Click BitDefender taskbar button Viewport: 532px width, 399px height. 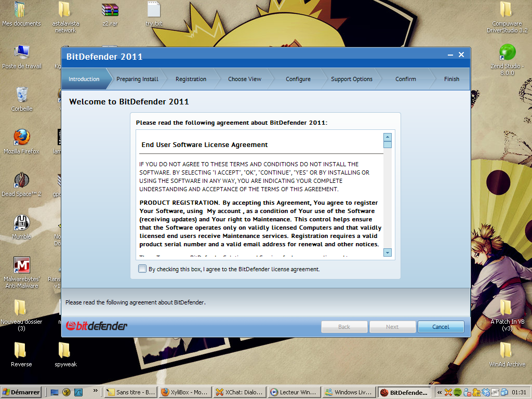pos(404,392)
